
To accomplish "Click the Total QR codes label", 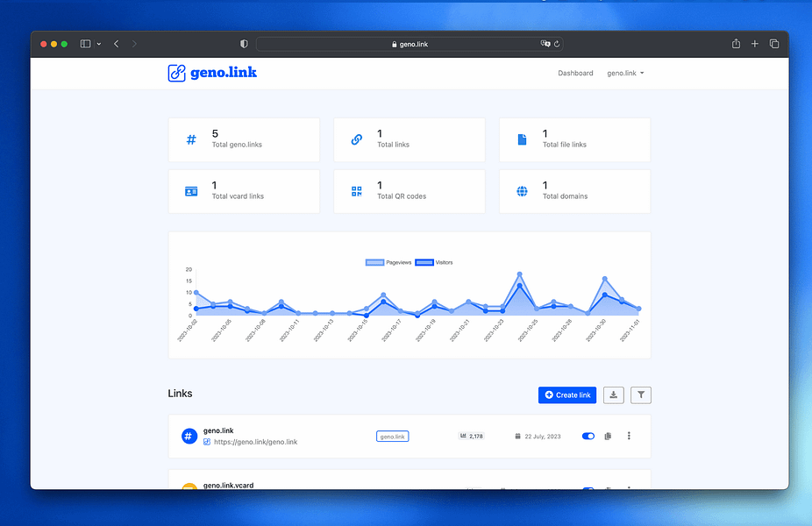I will click(402, 196).
